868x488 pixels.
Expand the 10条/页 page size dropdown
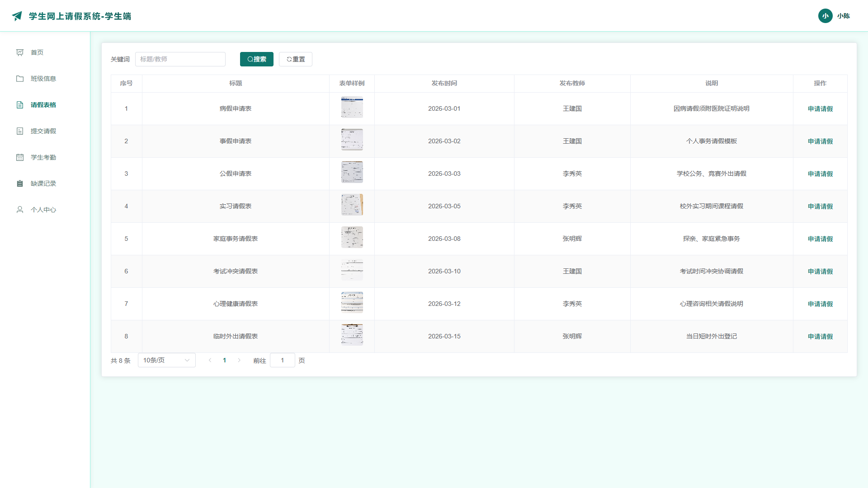click(x=166, y=360)
